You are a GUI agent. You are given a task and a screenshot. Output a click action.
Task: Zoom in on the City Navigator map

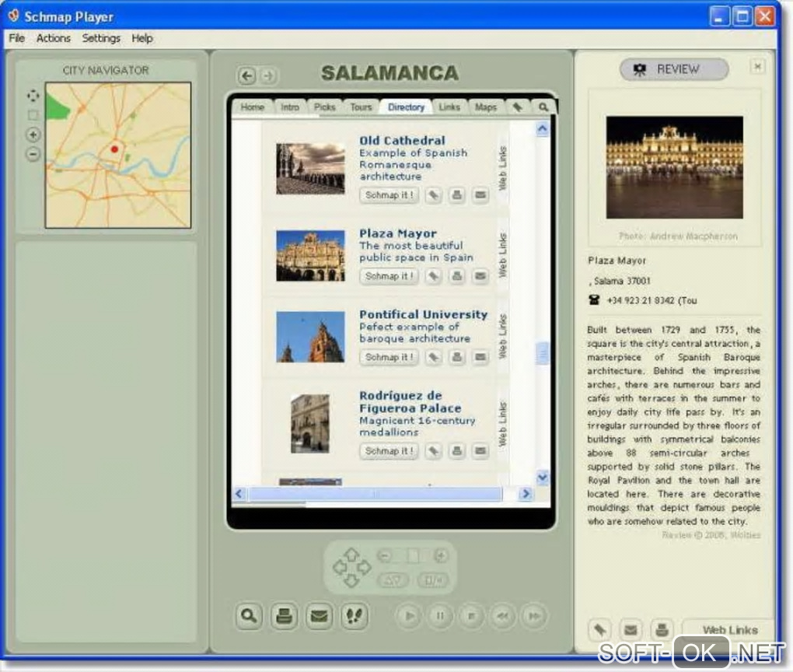(x=33, y=135)
